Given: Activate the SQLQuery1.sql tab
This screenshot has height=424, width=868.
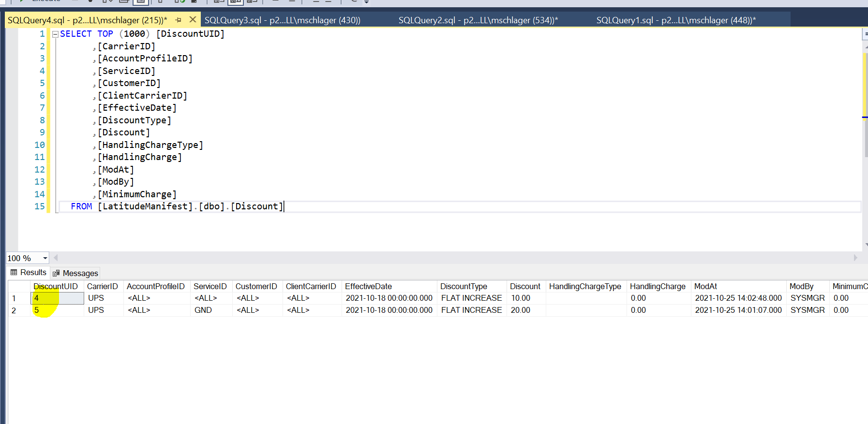Looking at the screenshot, I should (x=675, y=20).
